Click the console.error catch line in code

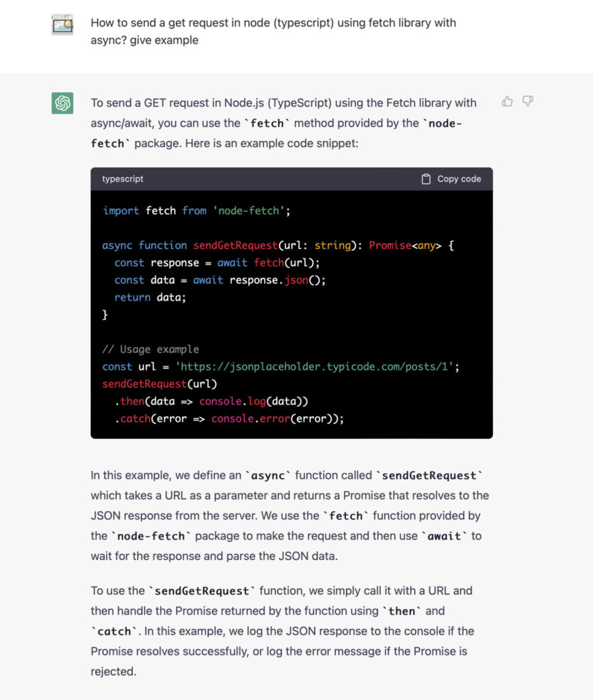click(229, 418)
